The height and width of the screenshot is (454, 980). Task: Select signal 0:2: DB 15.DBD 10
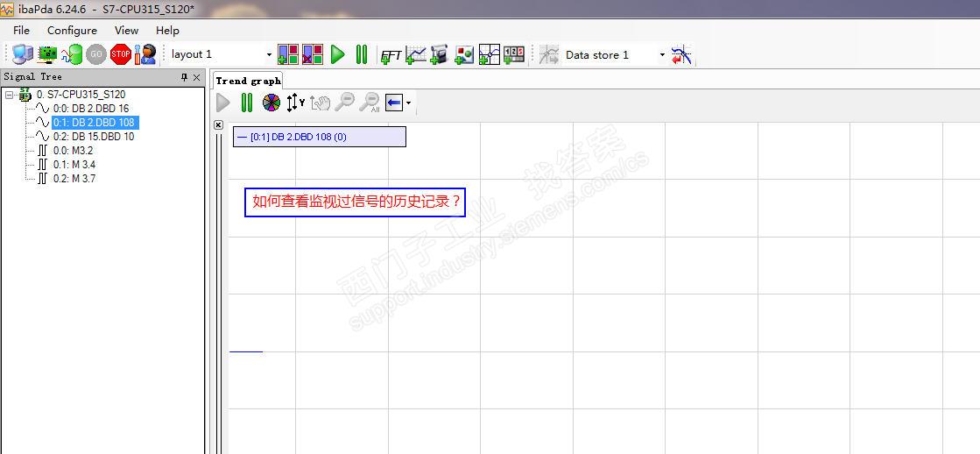(x=94, y=137)
